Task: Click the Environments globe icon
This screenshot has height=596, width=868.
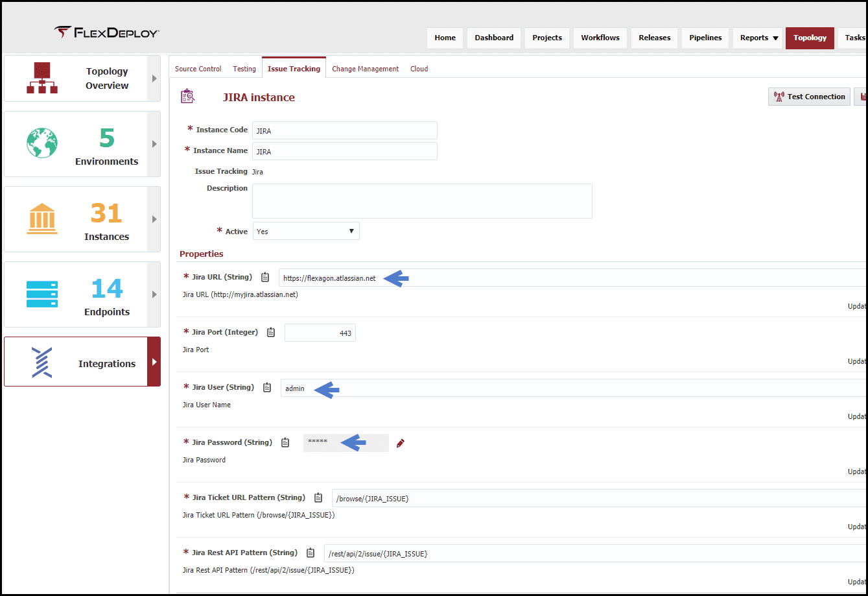Action: point(42,143)
